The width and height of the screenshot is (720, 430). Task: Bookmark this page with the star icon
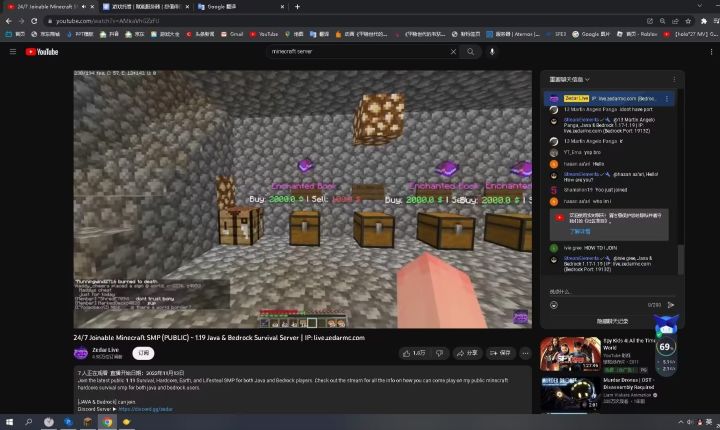coord(688,21)
